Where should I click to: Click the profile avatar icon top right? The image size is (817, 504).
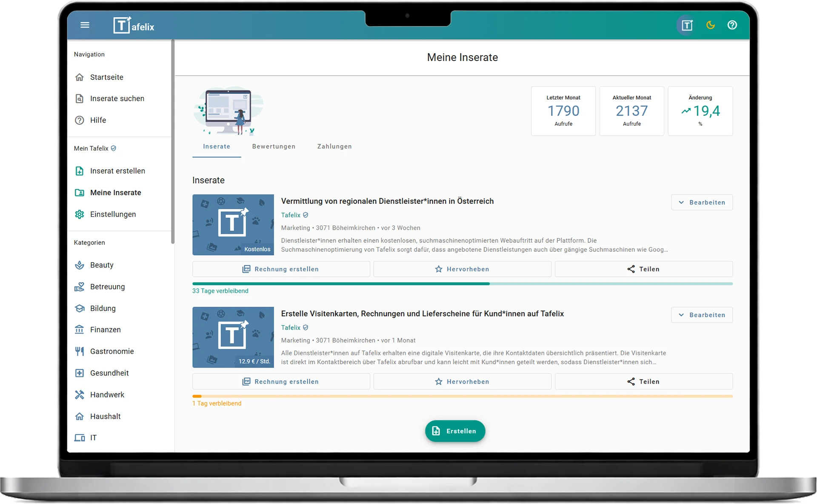[x=686, y=25]
